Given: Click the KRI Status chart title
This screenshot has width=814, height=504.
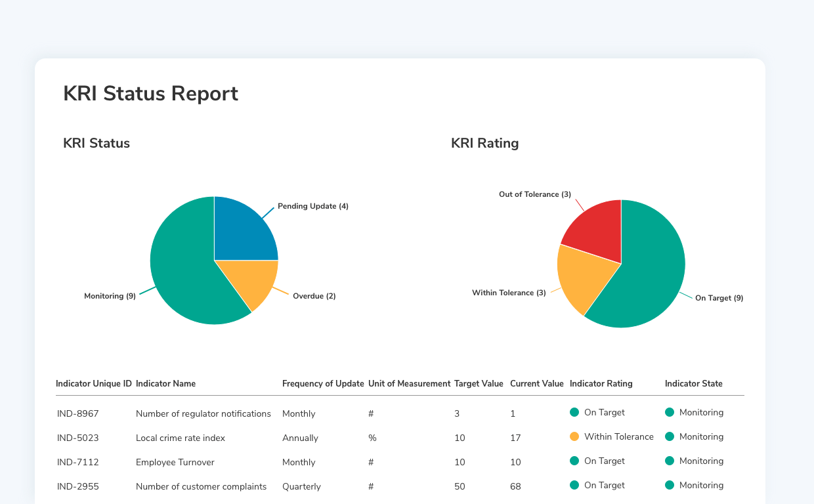Looking at the screenshot, I should (x=96, y=143).
